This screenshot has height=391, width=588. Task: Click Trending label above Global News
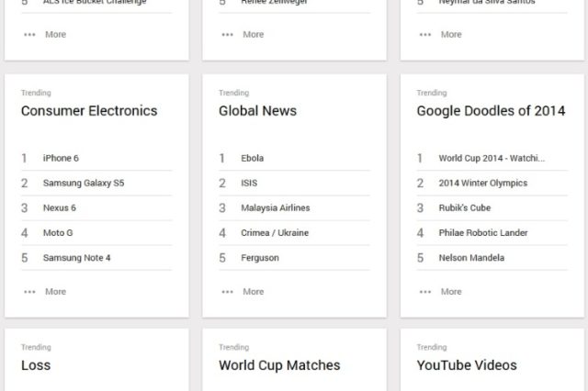[233, 93]
